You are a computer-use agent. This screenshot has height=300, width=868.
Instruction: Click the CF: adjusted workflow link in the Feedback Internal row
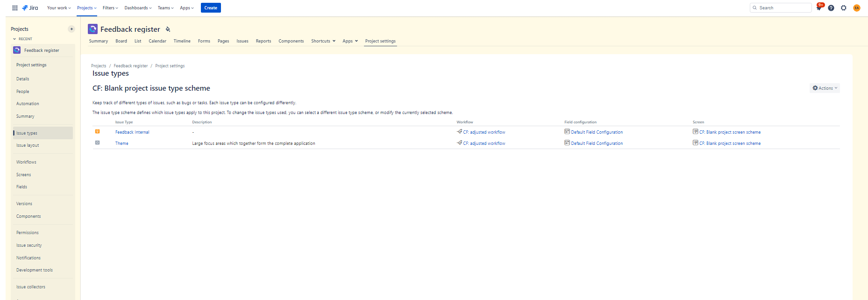[x=484, y=132]
